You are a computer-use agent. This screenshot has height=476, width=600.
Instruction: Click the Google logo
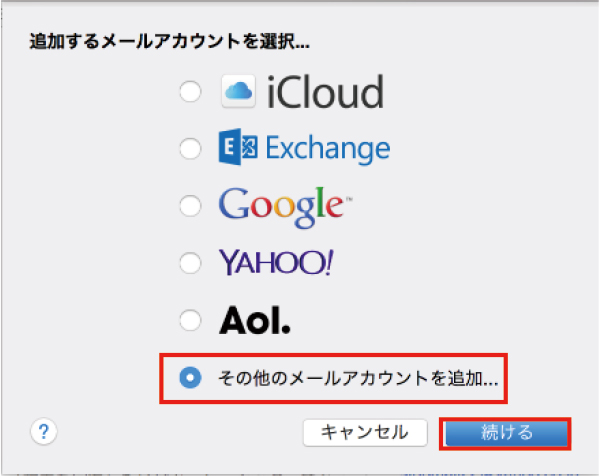click(285, 207)
